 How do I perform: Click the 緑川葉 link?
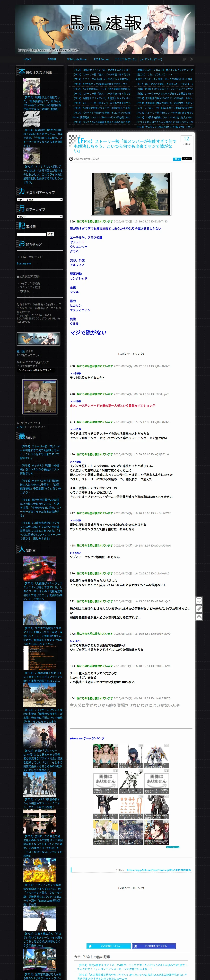[21, 351]
